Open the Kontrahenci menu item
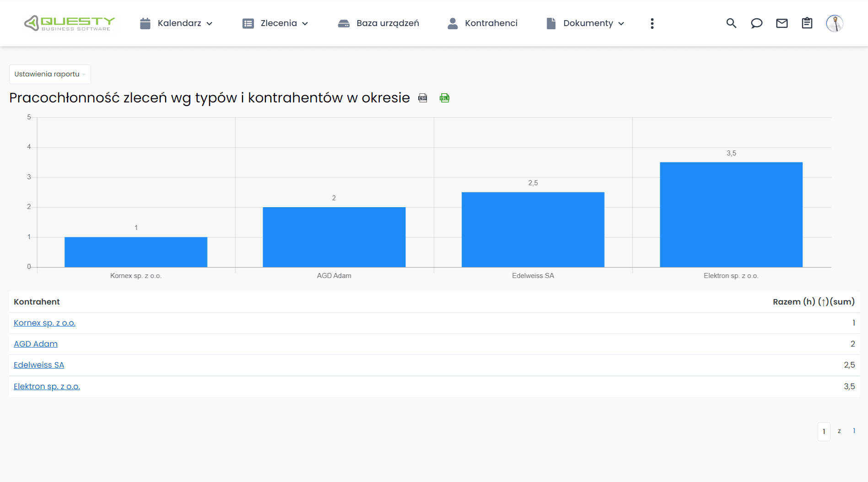 [491, 23]
